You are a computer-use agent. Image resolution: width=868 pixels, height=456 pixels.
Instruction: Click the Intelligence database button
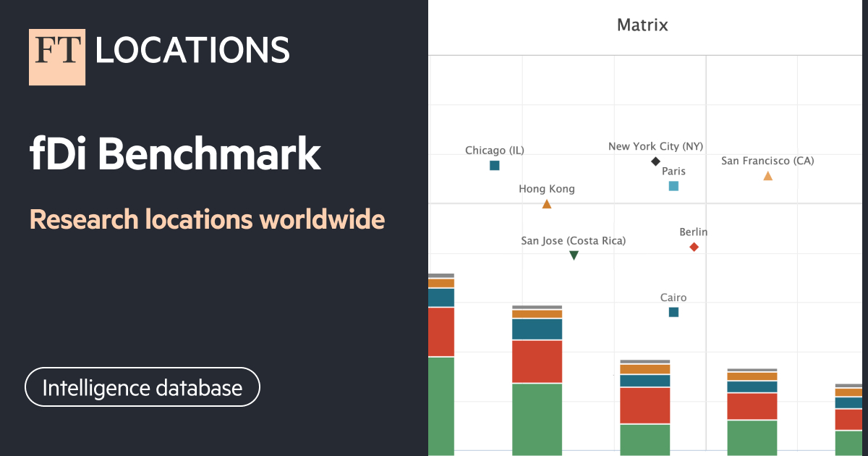[x=142, y=387]
